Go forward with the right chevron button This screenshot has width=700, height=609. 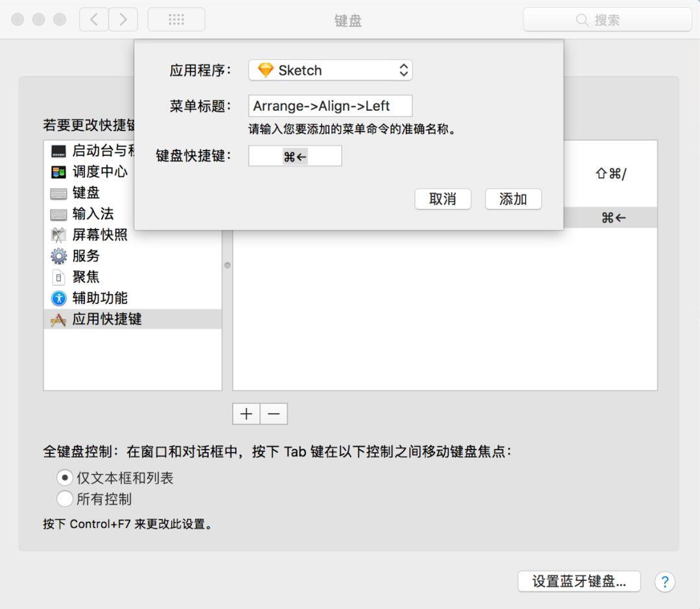point(123,19)
